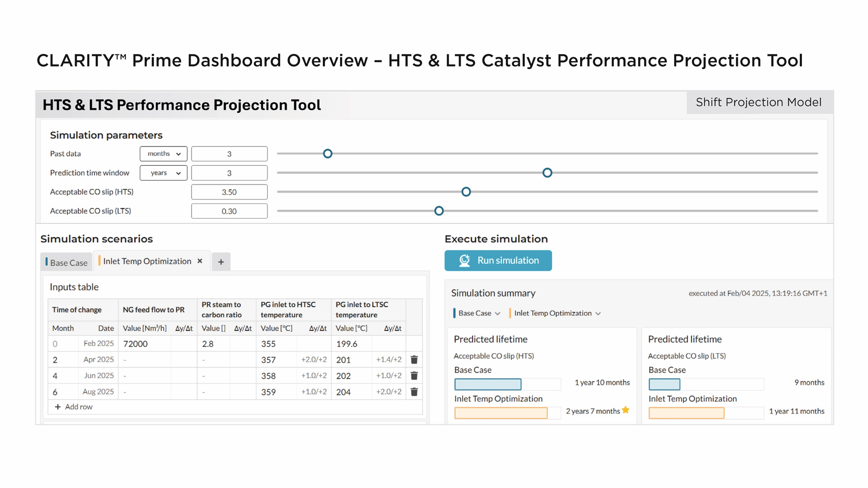Viewport: 868px width, 488px height.
Task: Click the LTS Inlet Temp Optimization lifetime bar
Action: click(x=706, y=413)
